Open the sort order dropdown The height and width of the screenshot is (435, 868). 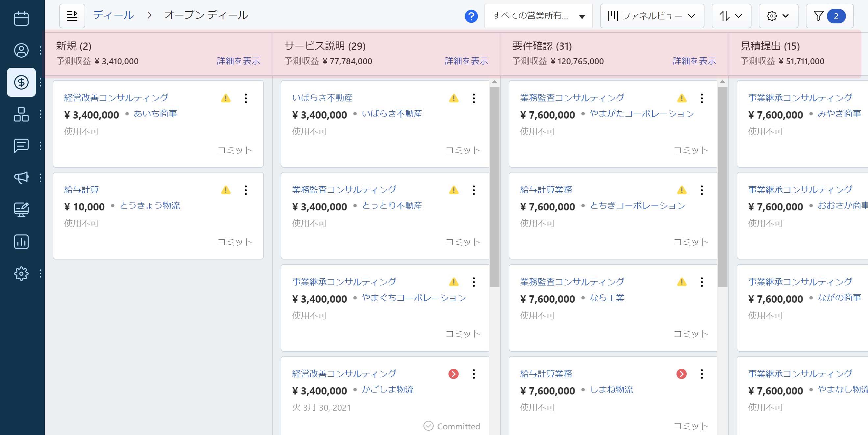(x=731, y=16)
